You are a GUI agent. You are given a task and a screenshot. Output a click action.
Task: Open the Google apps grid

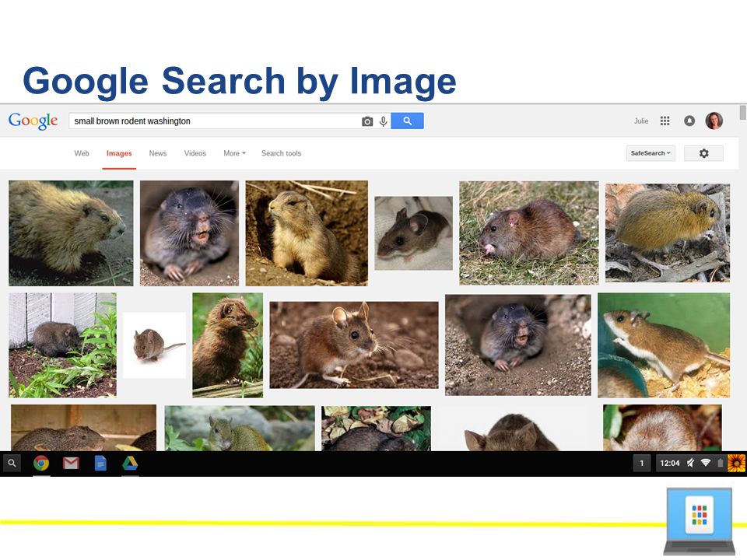coord(665,121)
